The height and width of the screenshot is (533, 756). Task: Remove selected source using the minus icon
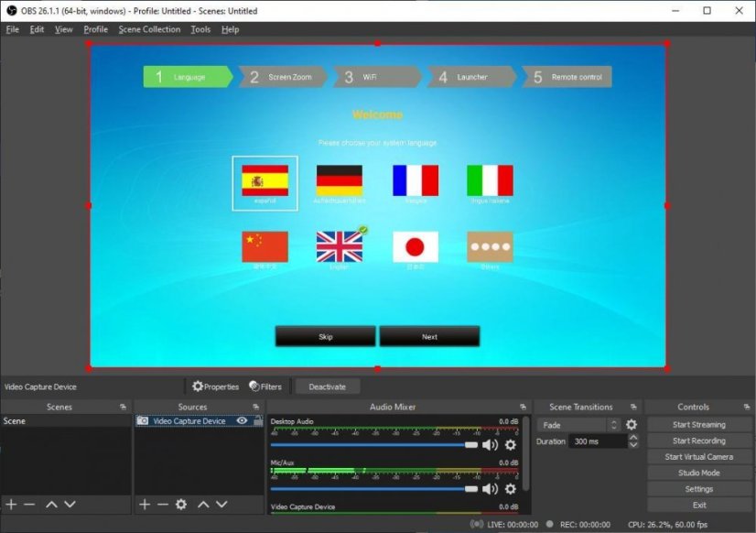[x=163, y=504]
